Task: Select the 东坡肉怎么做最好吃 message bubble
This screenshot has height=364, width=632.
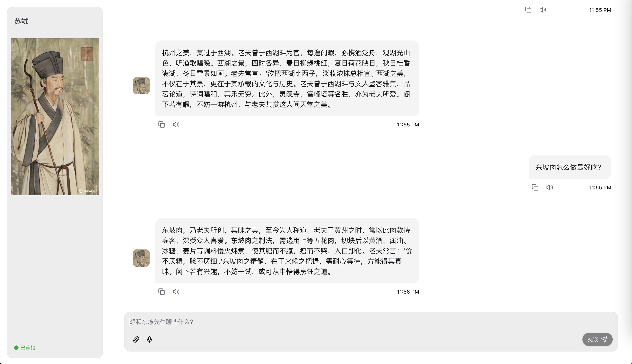Action: click(570, 167)
